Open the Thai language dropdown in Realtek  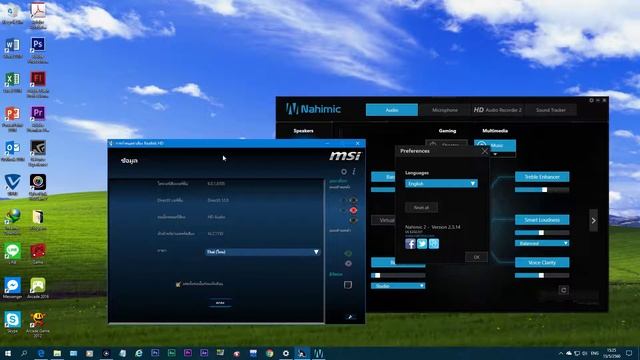pyautogui.click(x=262, y=252)
